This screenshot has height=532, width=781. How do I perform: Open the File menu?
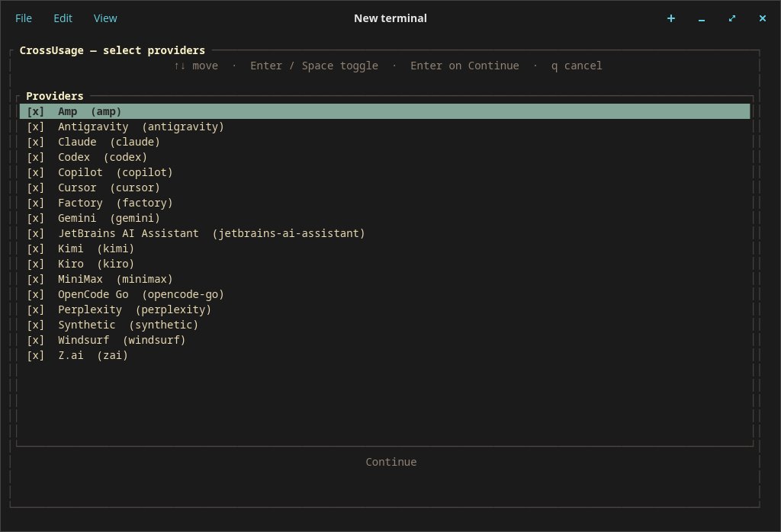tap(24, 18)
